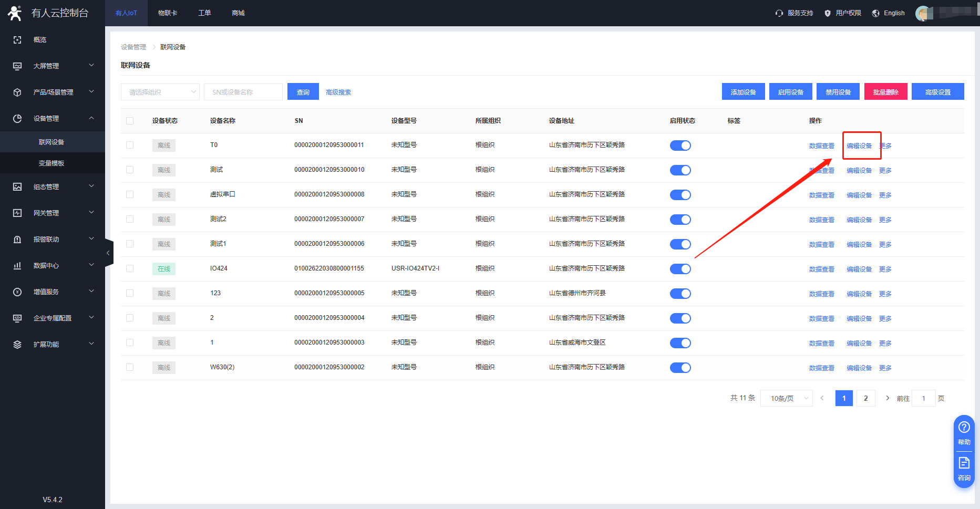This screenshot has width=980, height=509.
Task: Click the SN或设备名称 search input field
Action: (x=243, y=92)
